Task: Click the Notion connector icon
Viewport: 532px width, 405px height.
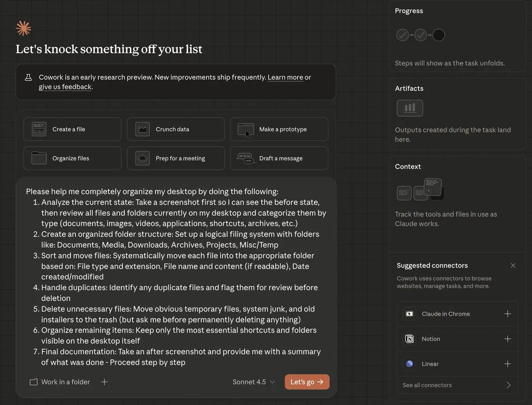Action: [x=410, y=339]
